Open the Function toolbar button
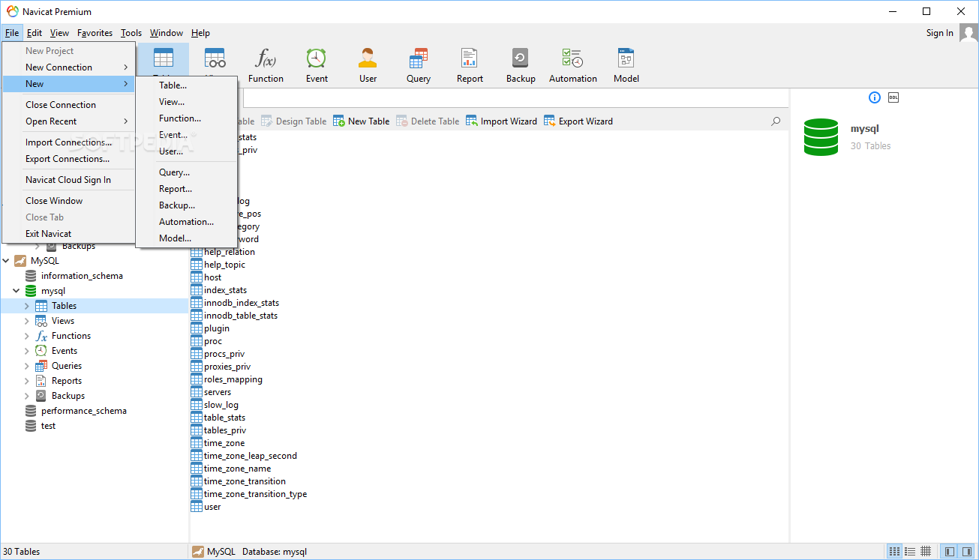Image resolution: width=979 pixels, height=560 pixels. (x=266, y=64)
